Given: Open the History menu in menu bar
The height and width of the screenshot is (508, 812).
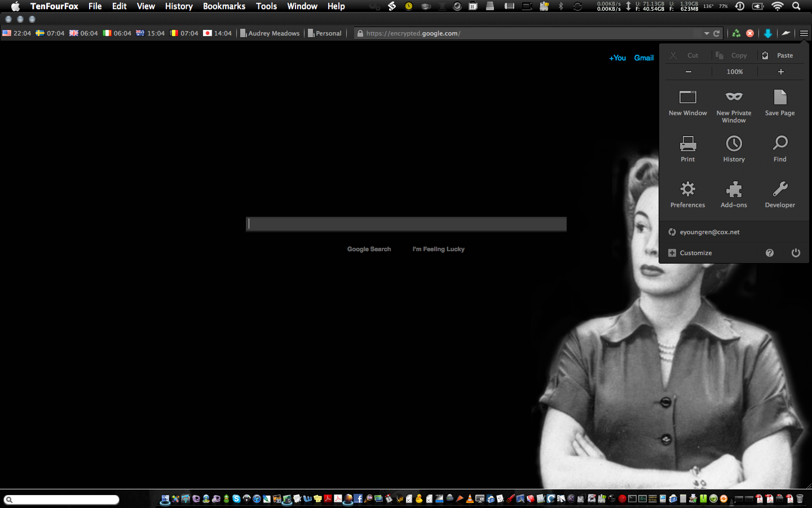Looking at the screenshot, I should 179,6.
